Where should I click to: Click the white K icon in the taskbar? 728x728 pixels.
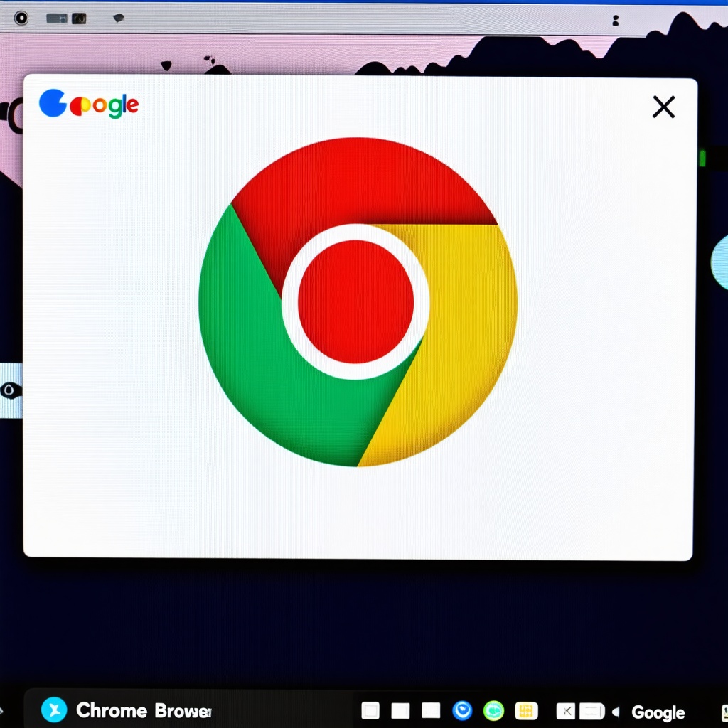pyautogui.click(x=565, y=711)
